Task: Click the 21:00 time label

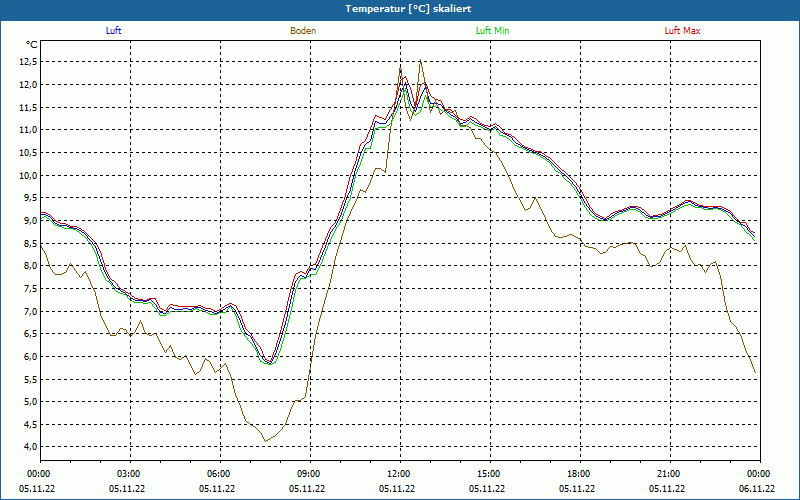Action: pos(670,474)
